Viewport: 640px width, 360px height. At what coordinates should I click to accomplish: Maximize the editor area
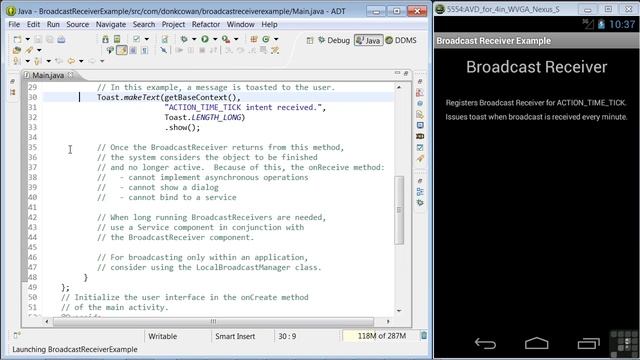click(x=406, y=73)
